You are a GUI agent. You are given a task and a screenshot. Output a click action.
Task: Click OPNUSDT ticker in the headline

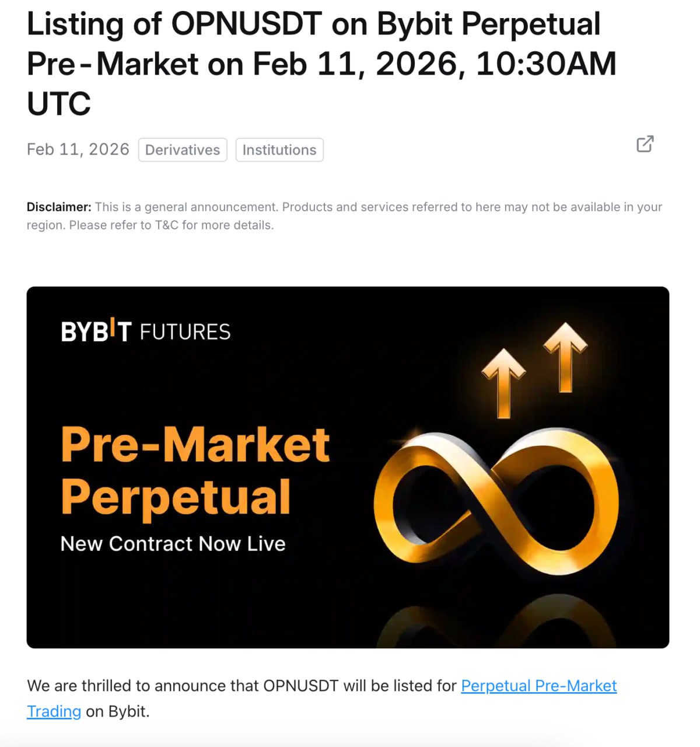pos(246,25)
